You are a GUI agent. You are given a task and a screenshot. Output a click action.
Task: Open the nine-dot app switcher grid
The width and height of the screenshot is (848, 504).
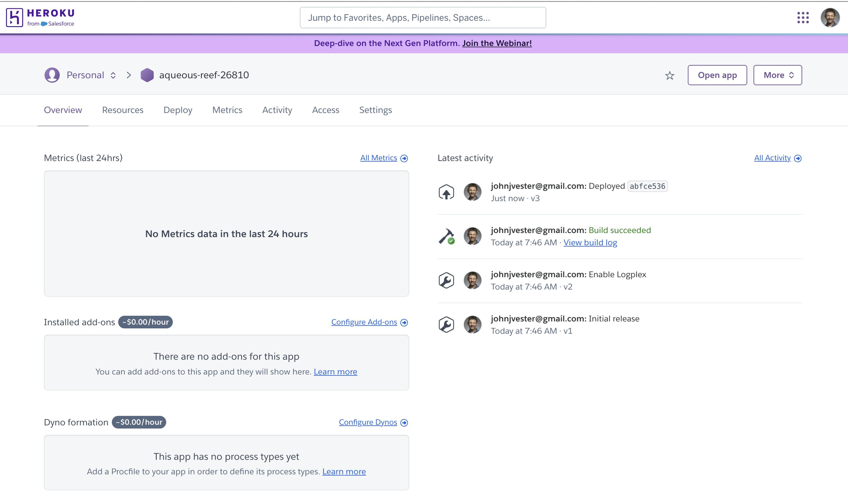point(803,18)
